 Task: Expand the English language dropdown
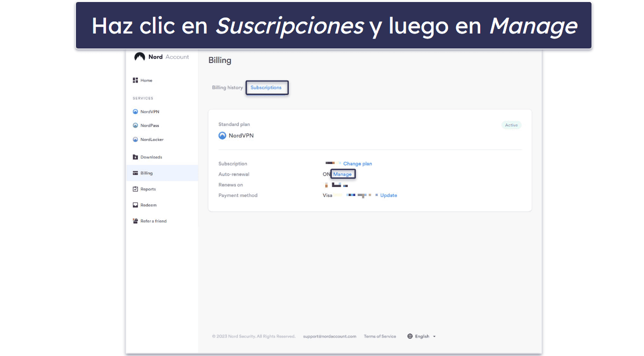422,336
